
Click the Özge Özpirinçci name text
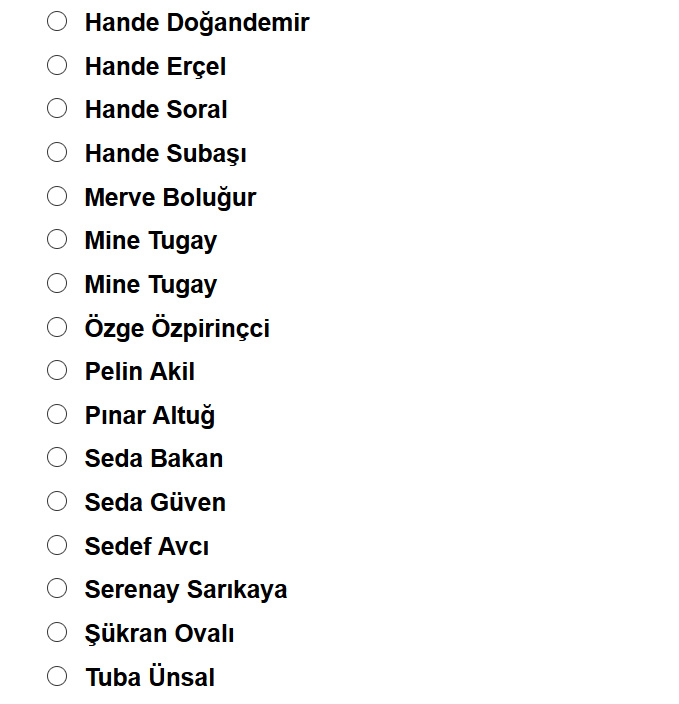tap(177, 329)
